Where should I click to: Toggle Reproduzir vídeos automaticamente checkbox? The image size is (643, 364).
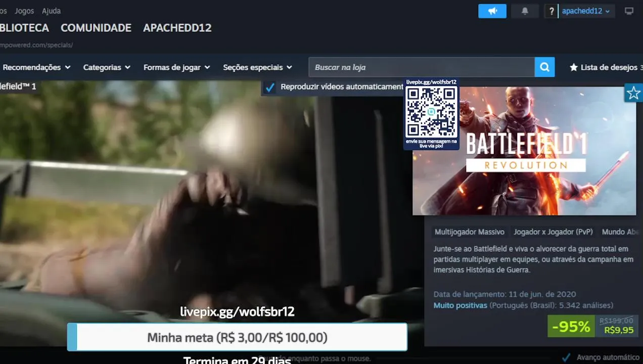(270, 87)
